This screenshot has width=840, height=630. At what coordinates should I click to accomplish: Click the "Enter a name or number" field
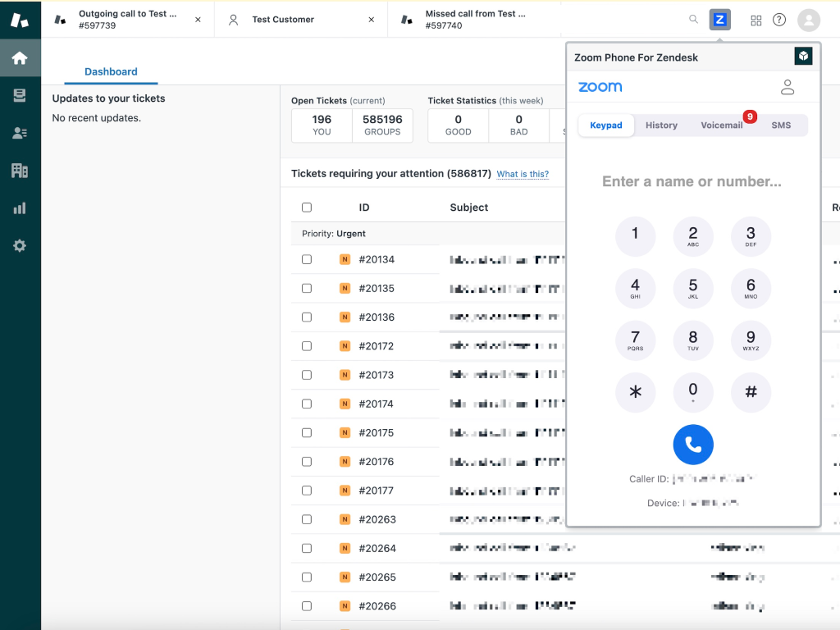coord(692,181)
